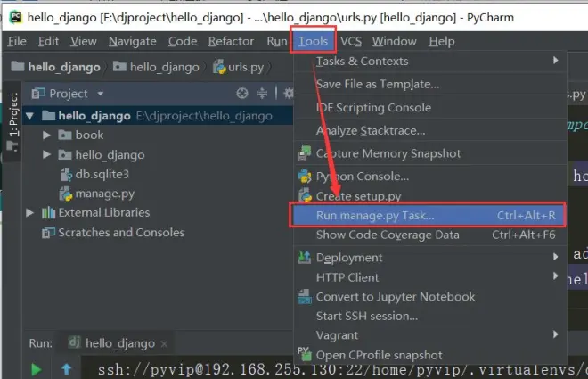Select hello_django root row in tree
Image resolution: width=588 pixels, height=379 pixels.
pos(158,116)
